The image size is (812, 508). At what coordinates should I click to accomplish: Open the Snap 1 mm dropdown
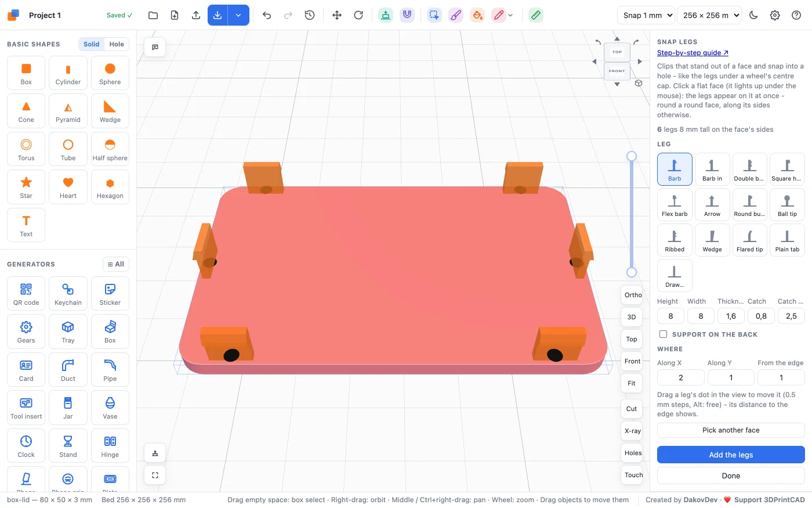tap(646, 15)
